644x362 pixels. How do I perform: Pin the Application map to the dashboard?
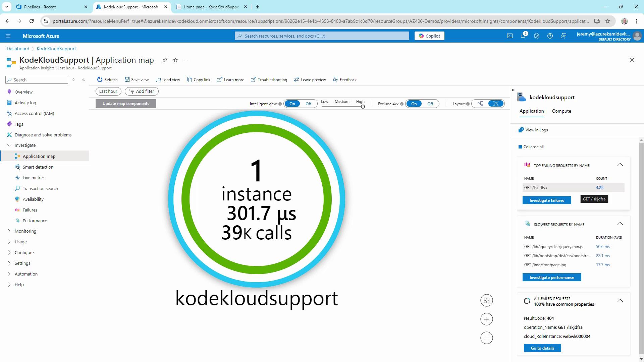(x=164, y=60)
